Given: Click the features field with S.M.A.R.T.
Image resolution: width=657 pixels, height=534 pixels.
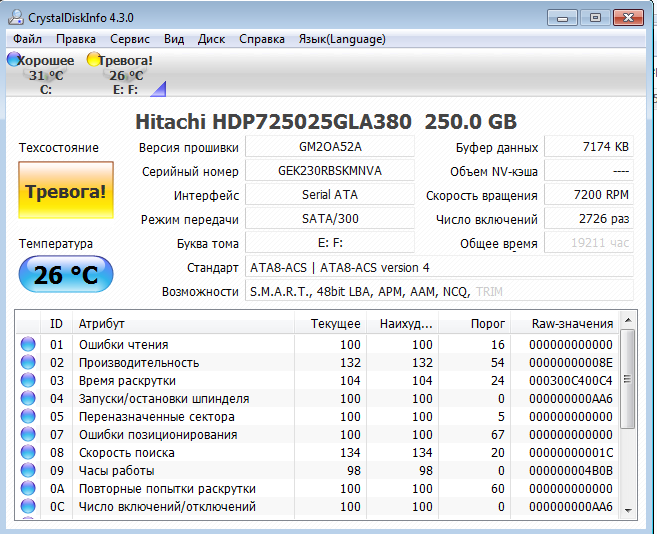Looking at the screenshot, I should pyautogui.click(x=439, y=291).
